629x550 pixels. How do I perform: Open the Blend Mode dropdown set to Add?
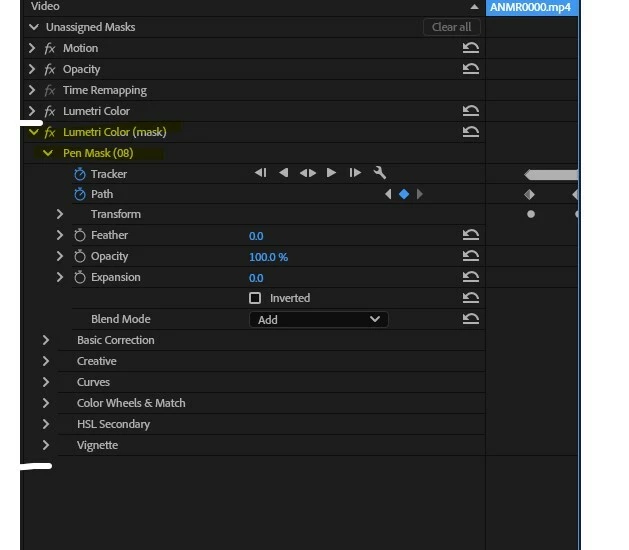pyautogui.click(x=319, y=319)
